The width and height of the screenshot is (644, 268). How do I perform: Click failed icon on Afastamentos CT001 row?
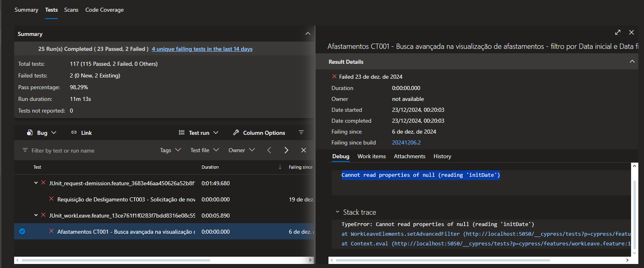pyautogui.click(x=51, y=231)
